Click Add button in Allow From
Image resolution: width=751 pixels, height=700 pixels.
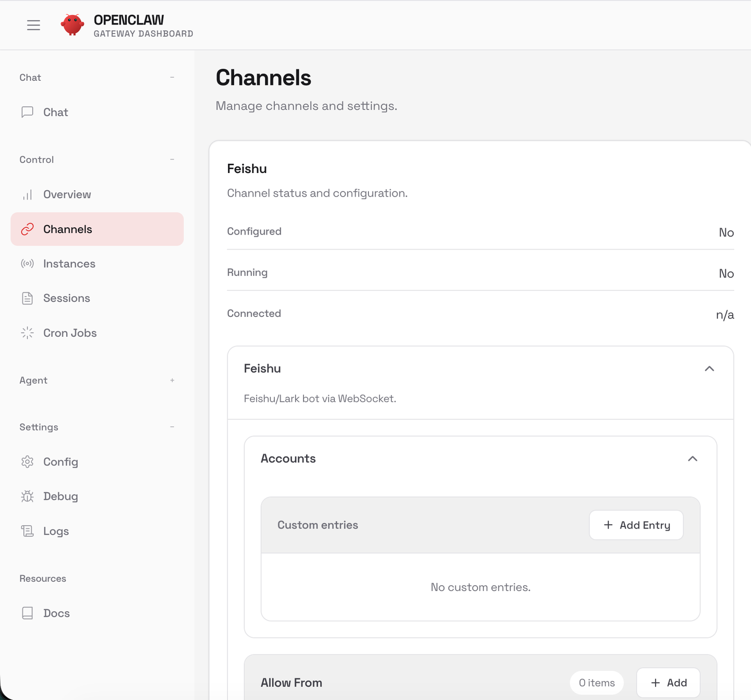669,683
